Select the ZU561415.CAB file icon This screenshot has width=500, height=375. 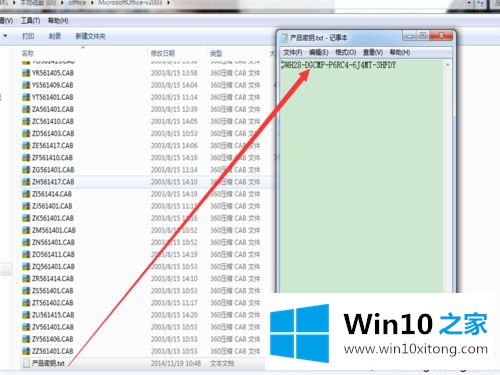point(26,315)
